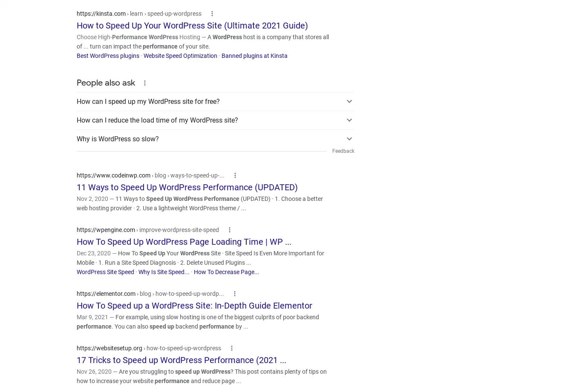This screenshot has width=582, height=392.
Task: Open '17 Tricks to Speed up WordPress Performance' result
Action: [x=182, y=360]
